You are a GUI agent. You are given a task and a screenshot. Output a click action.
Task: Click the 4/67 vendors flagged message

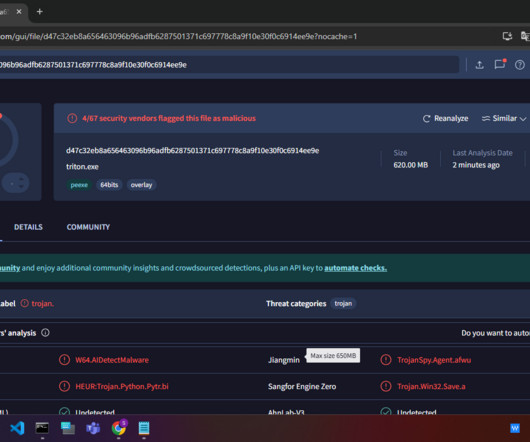169,118
